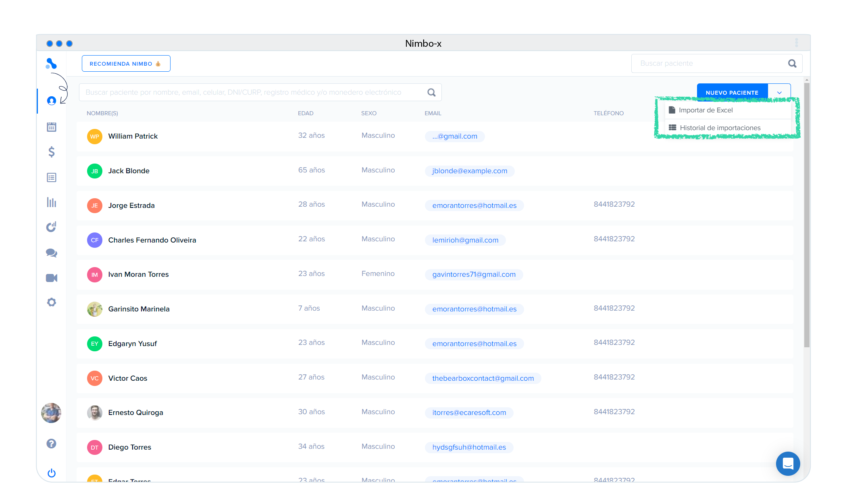The image size is (847, 504).
Task: Select Importar de Excel menu option
Action: point(705,110)
